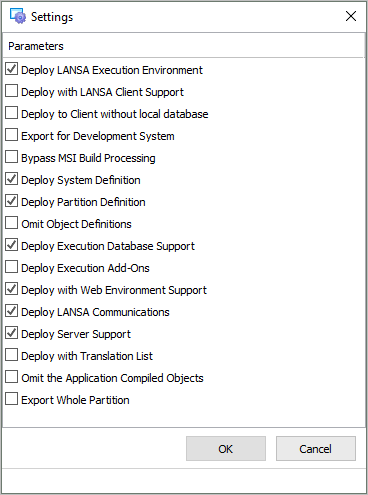The height and width of the screenshot is (495, 368).
Task: Enable Deploy Execution Add-Ons
Action: click(x=12, y=267)
